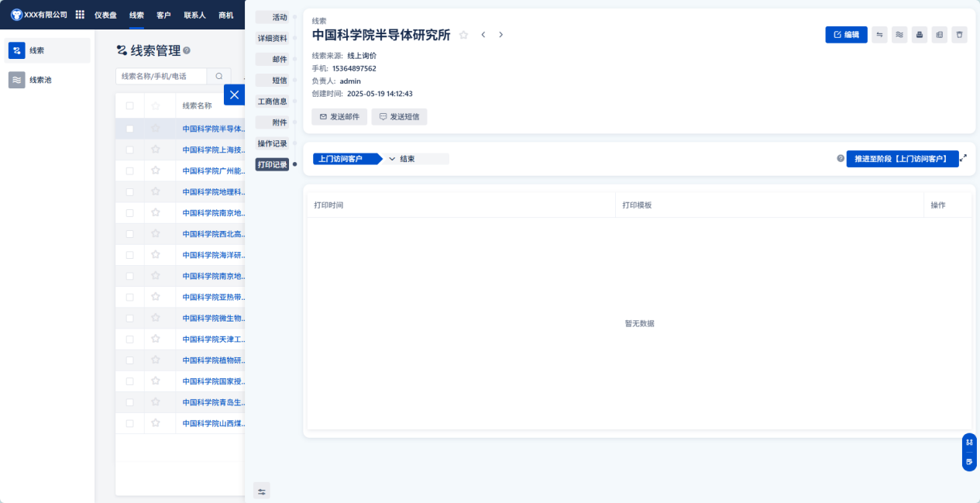Check the 中国科学院亚热带.. row checkbox
The image size is (980, 503).
[x=129, y=297]
